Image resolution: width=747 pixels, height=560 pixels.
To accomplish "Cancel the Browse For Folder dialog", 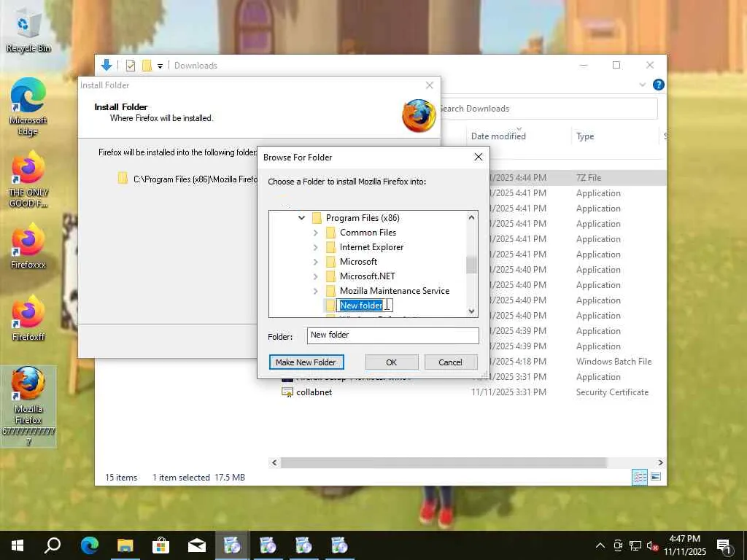I will click(450, 362).
